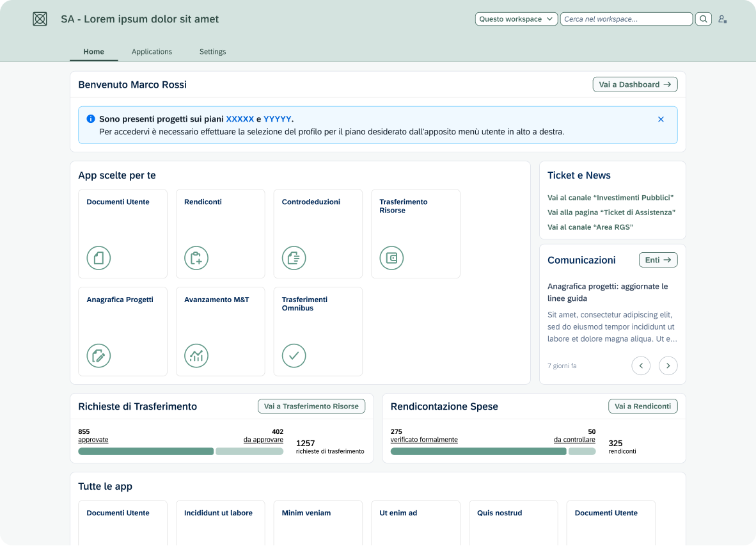This screenshot has width=756, height=546.
Task: Select the Trasferimenti Omnibus checkmark icon
Action: pos(294,355)
